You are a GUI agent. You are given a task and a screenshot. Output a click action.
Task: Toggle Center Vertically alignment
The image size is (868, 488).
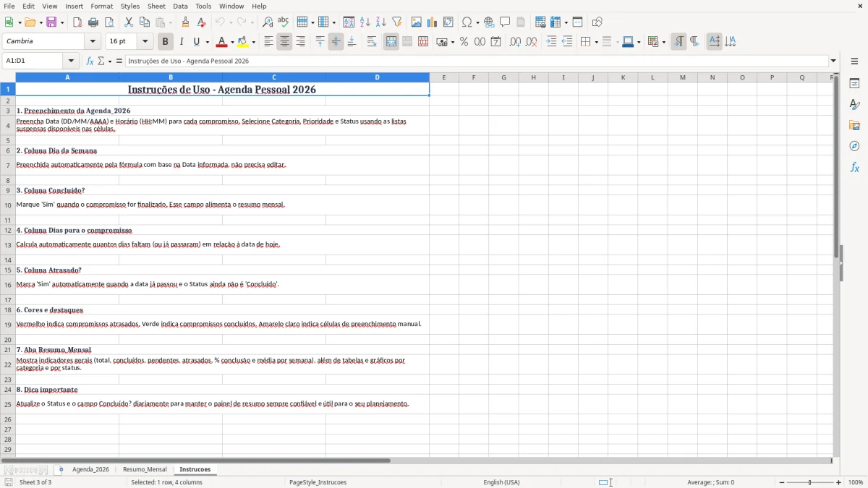coord(336,42)
